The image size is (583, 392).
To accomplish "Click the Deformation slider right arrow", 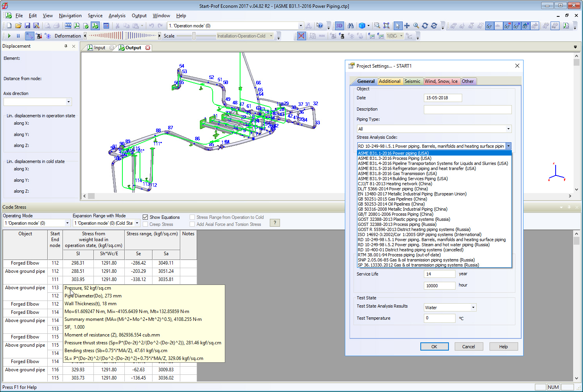I will click(160, 36).
